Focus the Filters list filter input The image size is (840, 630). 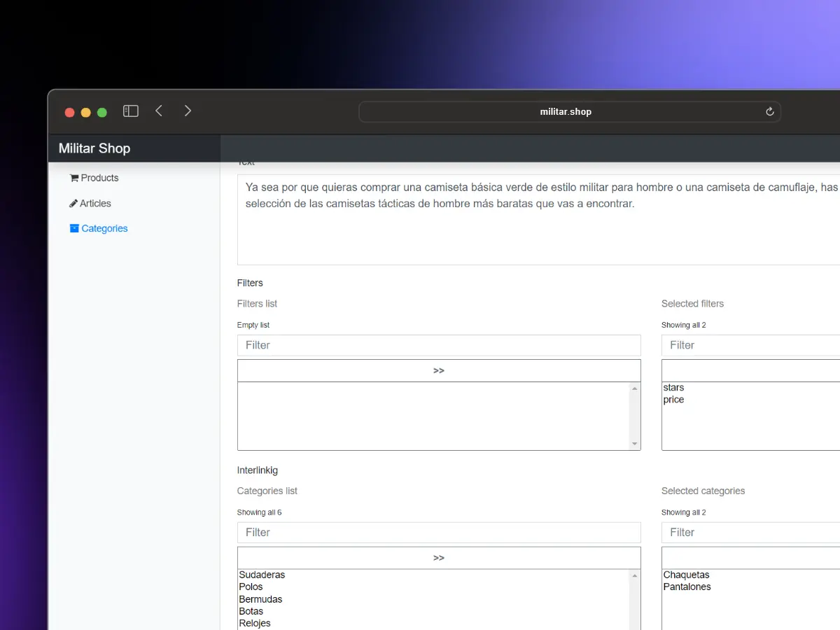pos(439,345)
